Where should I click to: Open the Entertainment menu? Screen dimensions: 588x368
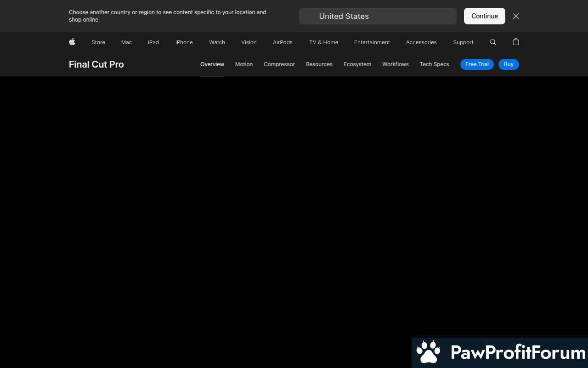[x=372, y=42]
